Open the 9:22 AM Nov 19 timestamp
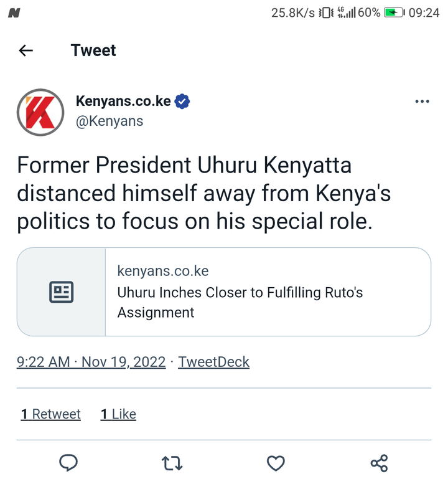The height and width of the screenshot is (484, 448). [x=91, y=362]
